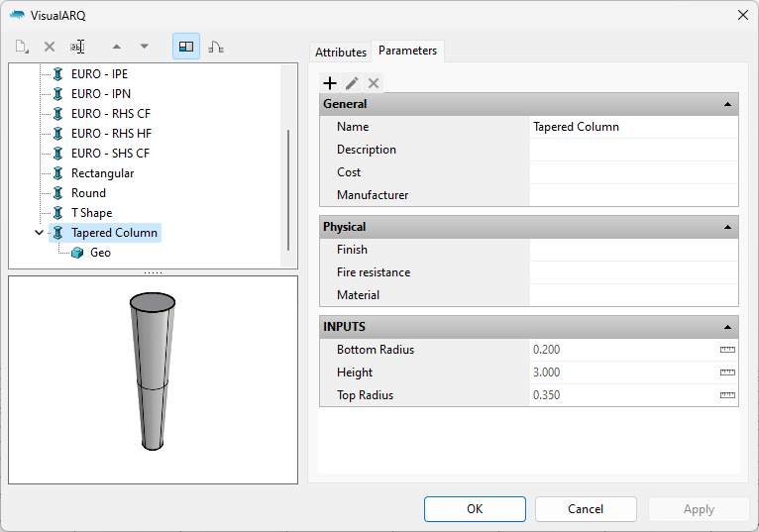Click the Round column style icon
This screenshot has height=532, width=759.
coord(58,193)
